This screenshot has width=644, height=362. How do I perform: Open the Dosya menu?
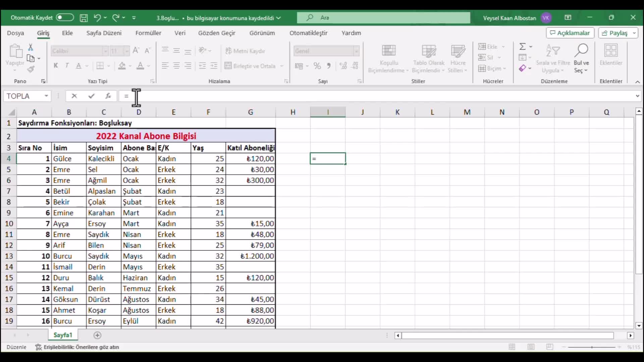(x=15, y=33)
